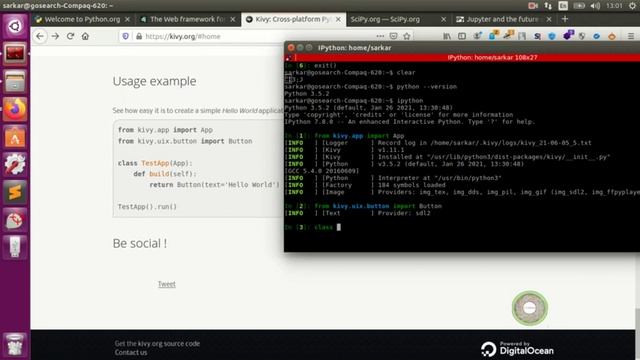This screenshot has height=360, width=640.
Task: Click the Usage example heading
Action: coord(154,81)
